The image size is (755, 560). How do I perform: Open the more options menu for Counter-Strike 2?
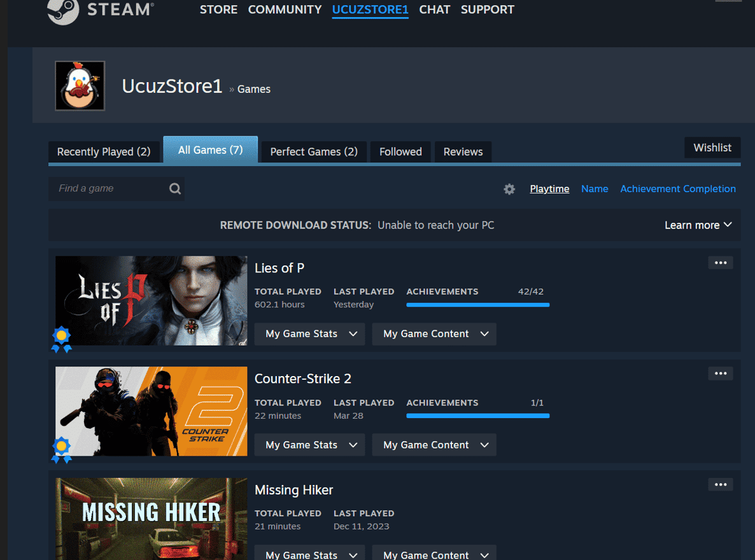[720, 373]
